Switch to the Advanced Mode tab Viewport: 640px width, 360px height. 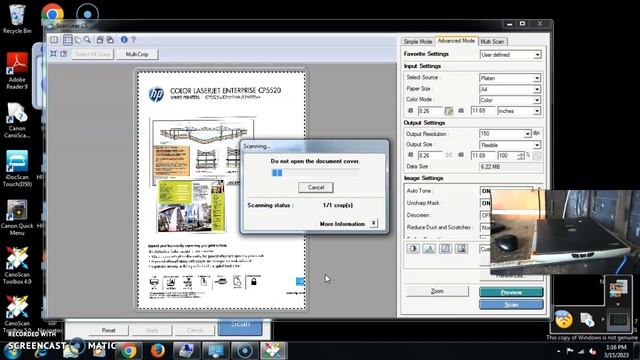pyautogui.click(x=456, y=41)
